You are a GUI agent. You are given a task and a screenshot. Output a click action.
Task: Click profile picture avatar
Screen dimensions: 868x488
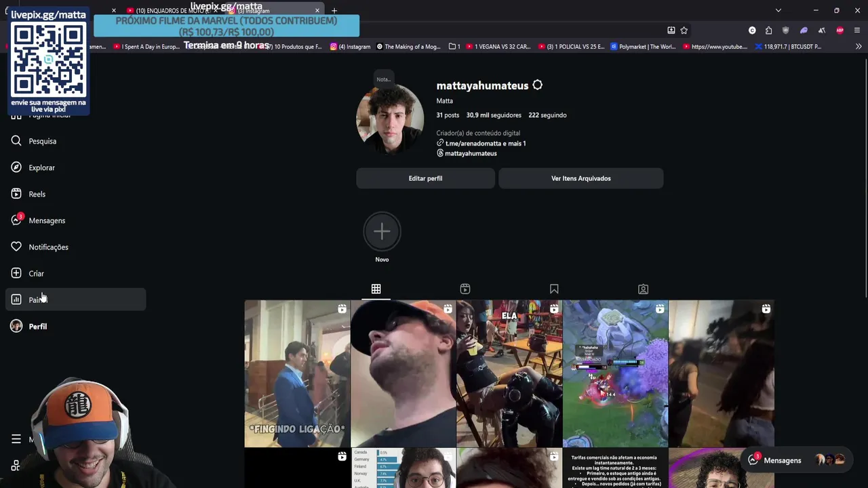pos(390,120)
